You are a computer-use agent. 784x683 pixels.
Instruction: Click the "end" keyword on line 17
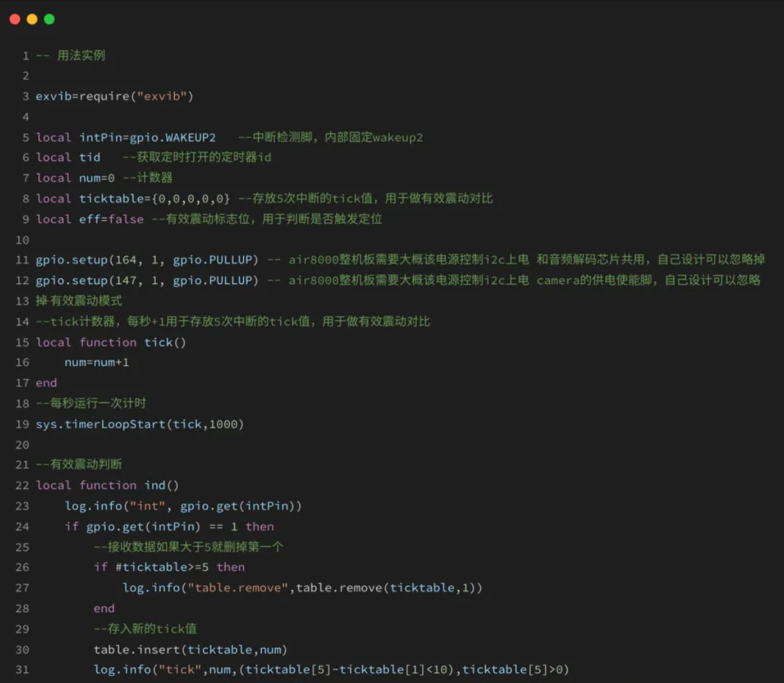click(46, 383)
